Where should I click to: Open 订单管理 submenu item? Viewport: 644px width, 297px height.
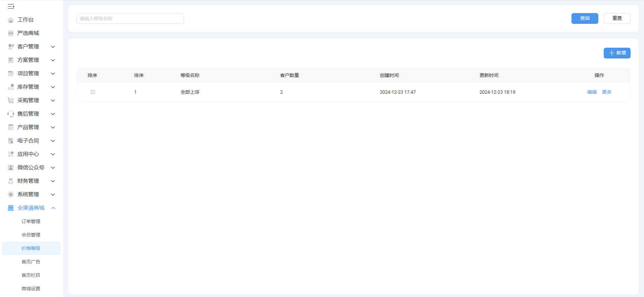pyautogui.click(x=31, y=221)
